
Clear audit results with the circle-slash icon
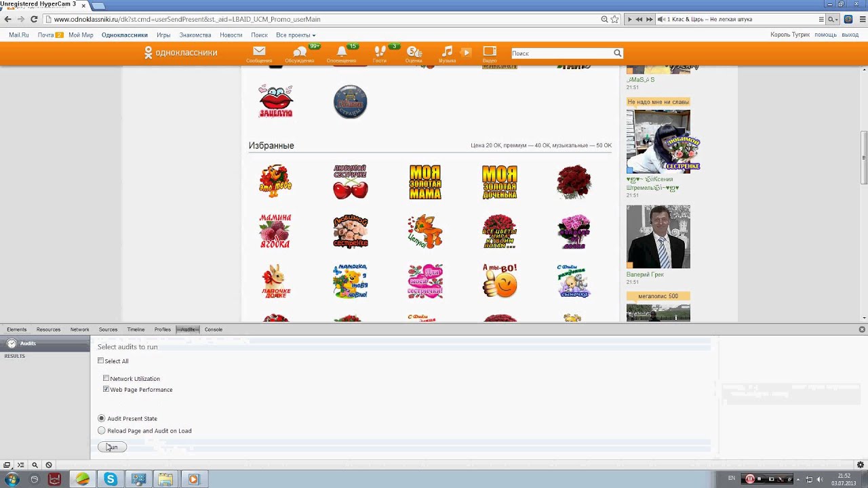click(x=49, y=465)
